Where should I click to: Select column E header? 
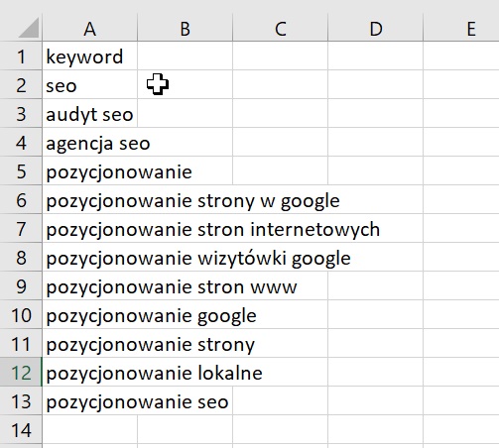(x=461, y=28)
